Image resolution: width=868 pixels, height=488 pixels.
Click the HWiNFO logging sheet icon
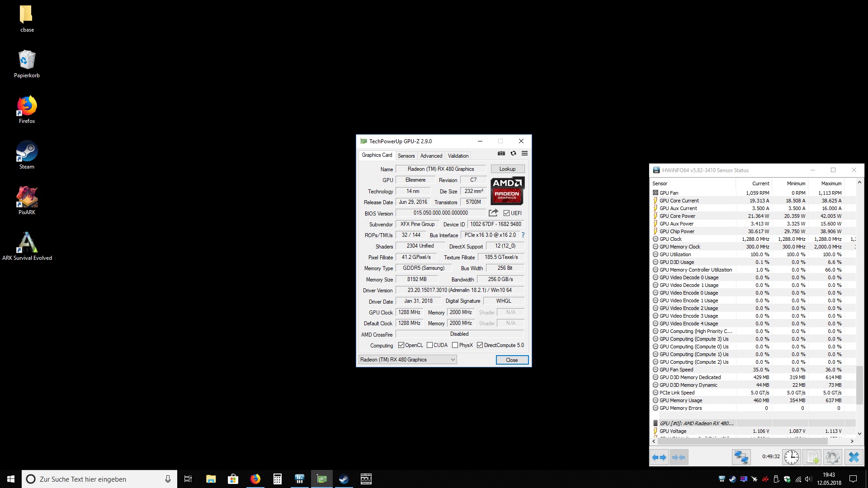pyautogui.click(x=812, y=457)
